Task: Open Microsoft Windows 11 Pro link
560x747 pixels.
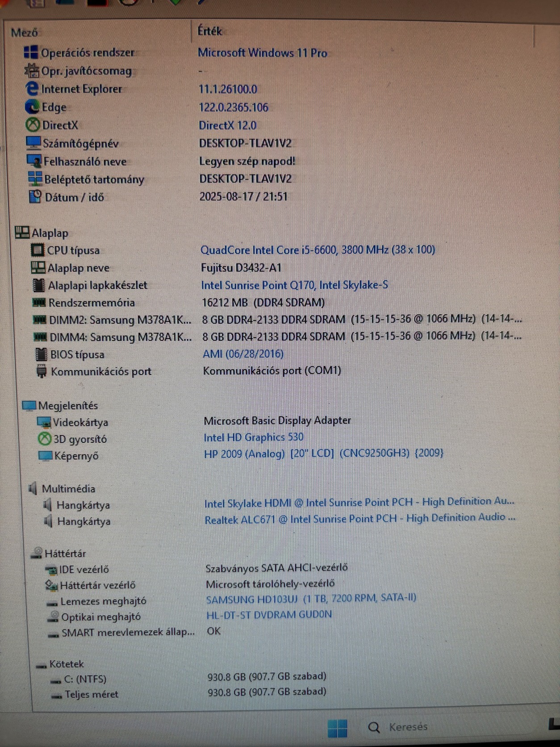Action: point(263,53)
